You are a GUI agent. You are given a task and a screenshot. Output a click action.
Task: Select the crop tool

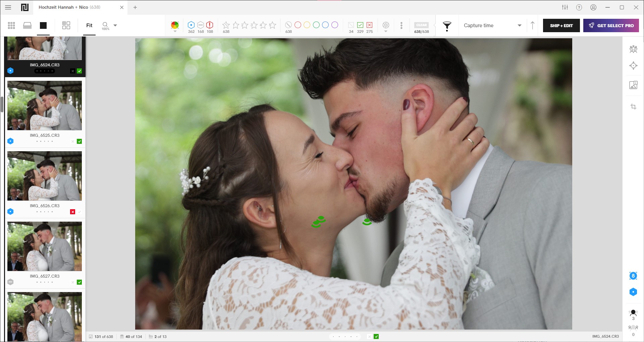pos(633,107)
